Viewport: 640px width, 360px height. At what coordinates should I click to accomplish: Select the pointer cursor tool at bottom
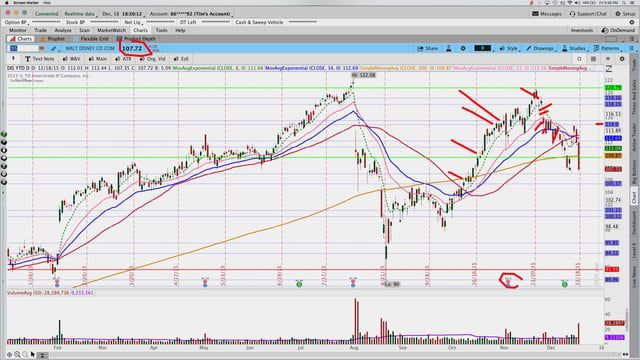(x=33, y=355)
